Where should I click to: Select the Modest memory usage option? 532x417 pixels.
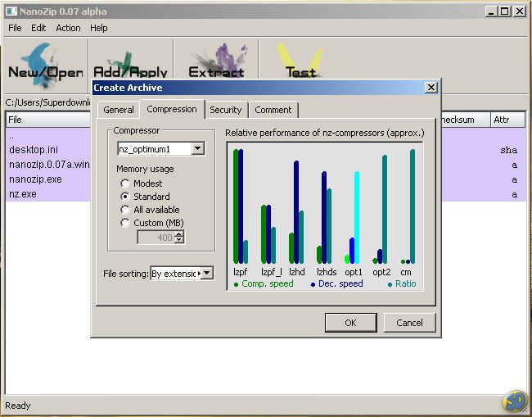141,184
